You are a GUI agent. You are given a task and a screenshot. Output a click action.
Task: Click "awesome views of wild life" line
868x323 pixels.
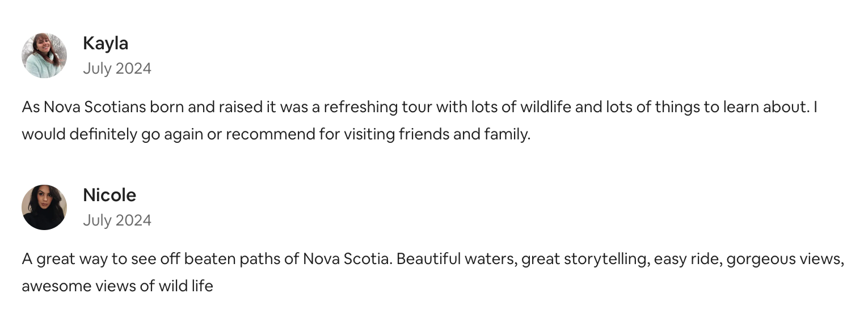[x=117, y=286]
